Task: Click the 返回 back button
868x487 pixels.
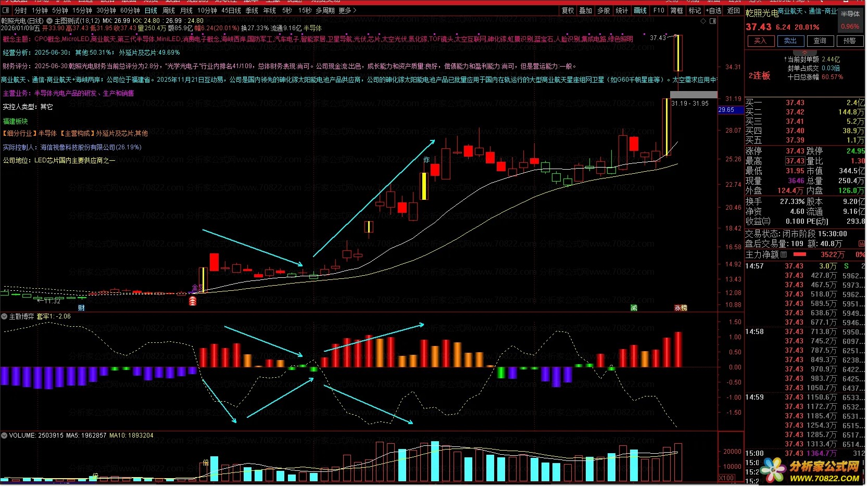Action: click(x=734, y=10)
